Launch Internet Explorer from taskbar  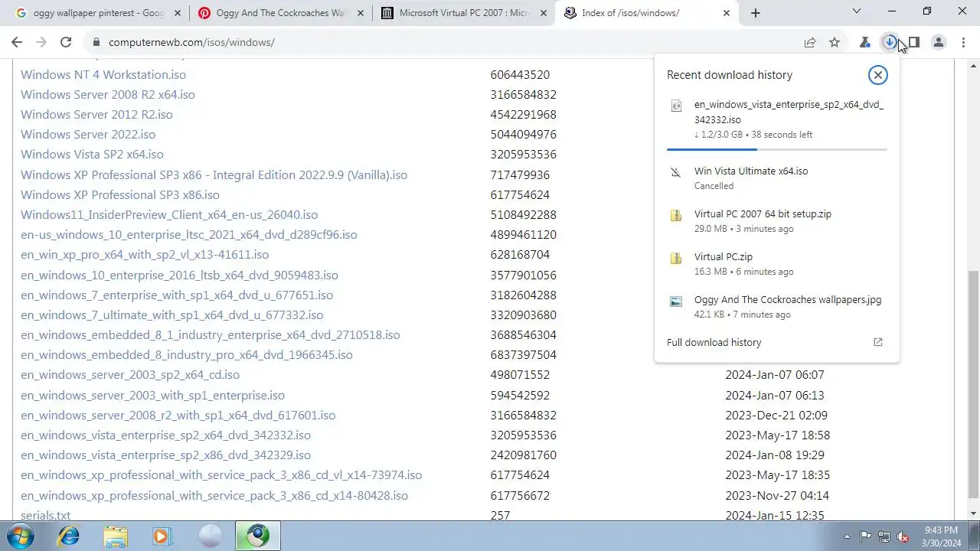pos(69,536)
